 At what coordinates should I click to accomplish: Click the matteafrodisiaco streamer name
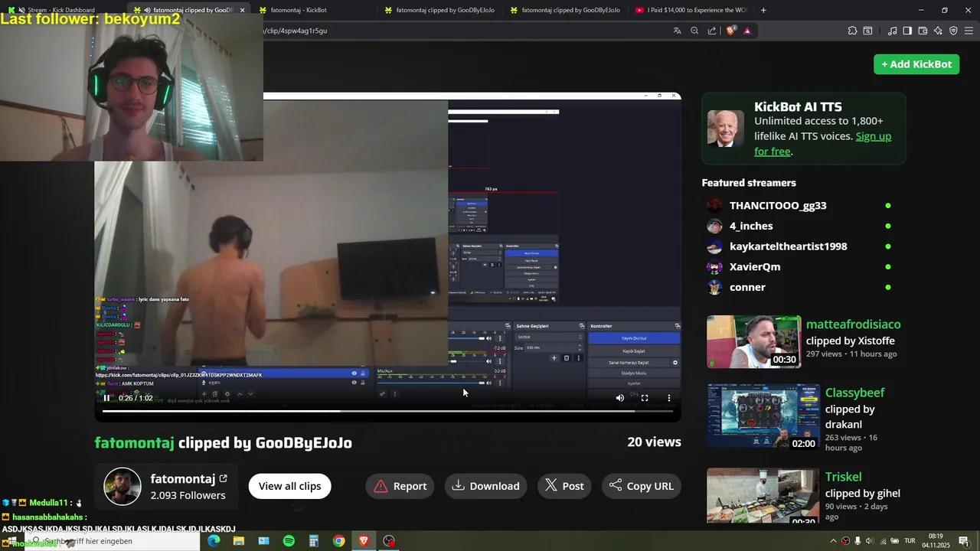pyautogui.click(x=853, y=324)
